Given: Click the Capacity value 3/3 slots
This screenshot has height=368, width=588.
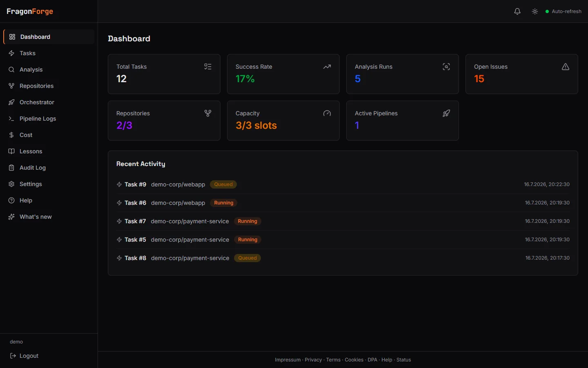Looking at the screenshot, I should click(256, 126).
